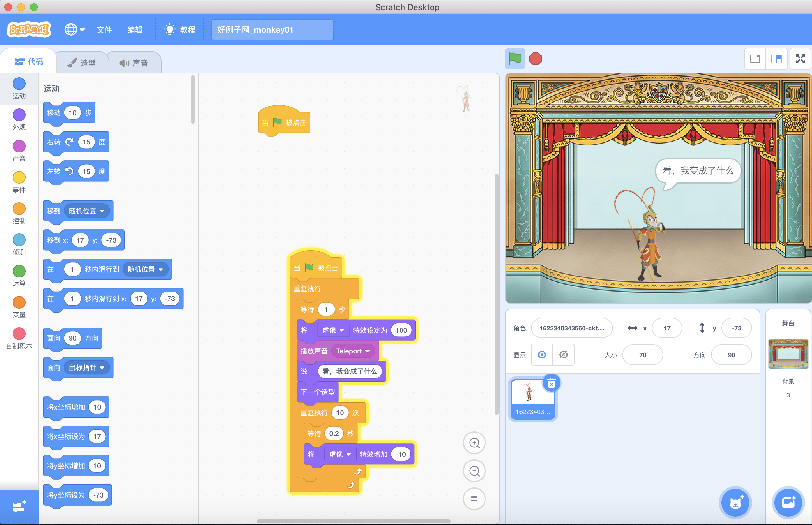This screenshot has height=525, width=812.
Task: Select the 变量 block category
Action: pos(19,307)
